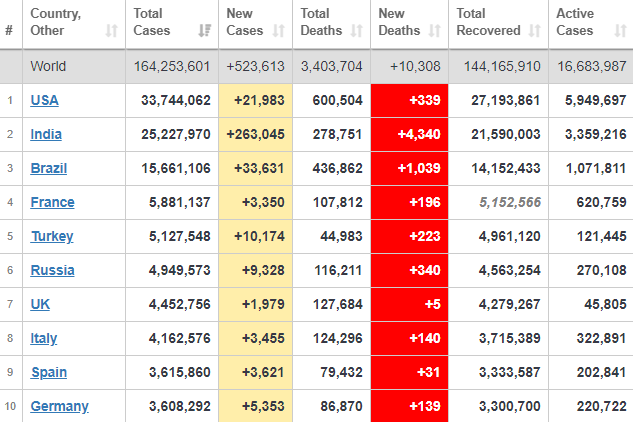Viewport: 633px width, 422px height.
Task: Select UK active cases 45,805
Action: point(606,304)
